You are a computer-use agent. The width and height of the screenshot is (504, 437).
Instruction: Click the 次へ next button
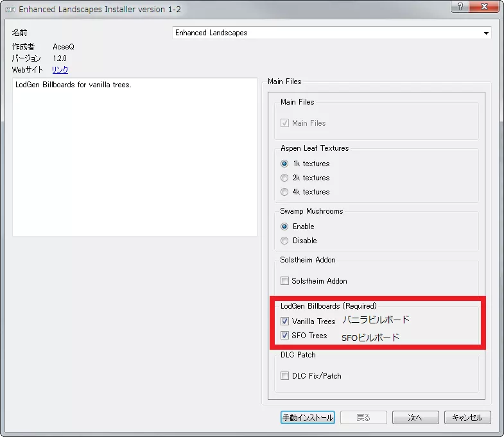click(415, 417)
